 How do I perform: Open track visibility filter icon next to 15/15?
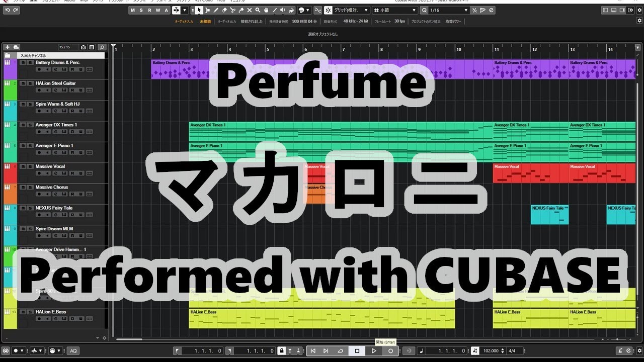click(x=83, y=47)
